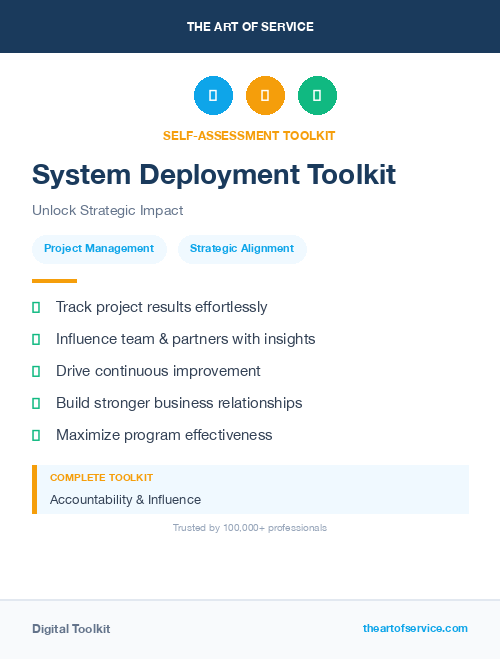Click 'Build stronger business relationships' text

pyautogui.click(x=179, y=403)
